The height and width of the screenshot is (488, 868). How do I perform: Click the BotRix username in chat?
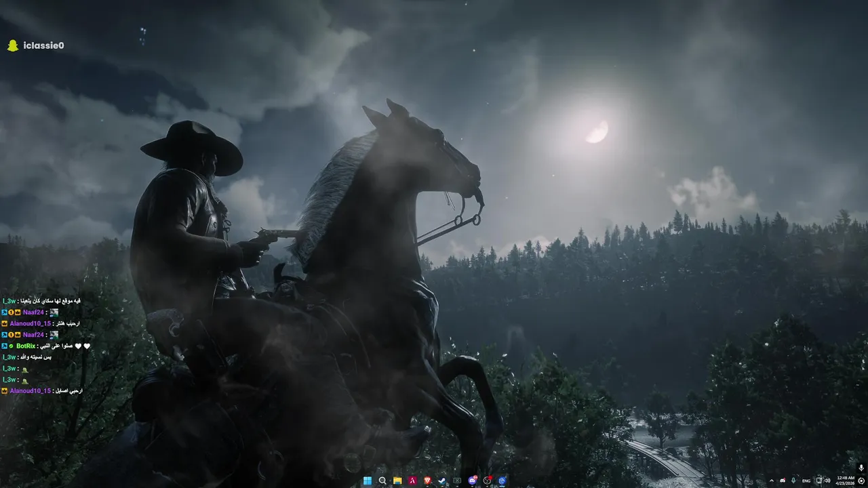tap(26, 346)
